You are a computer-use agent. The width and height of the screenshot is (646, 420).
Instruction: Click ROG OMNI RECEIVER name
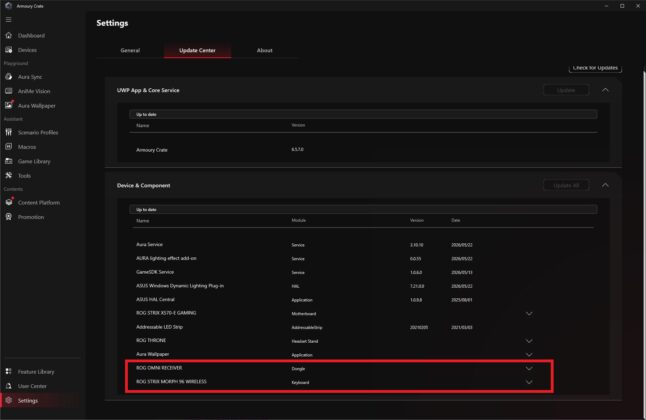pos(159,368)
